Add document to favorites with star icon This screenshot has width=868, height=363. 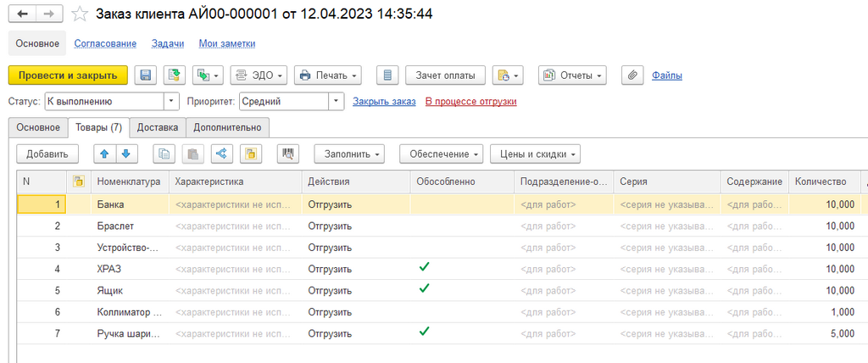point(81,14)
